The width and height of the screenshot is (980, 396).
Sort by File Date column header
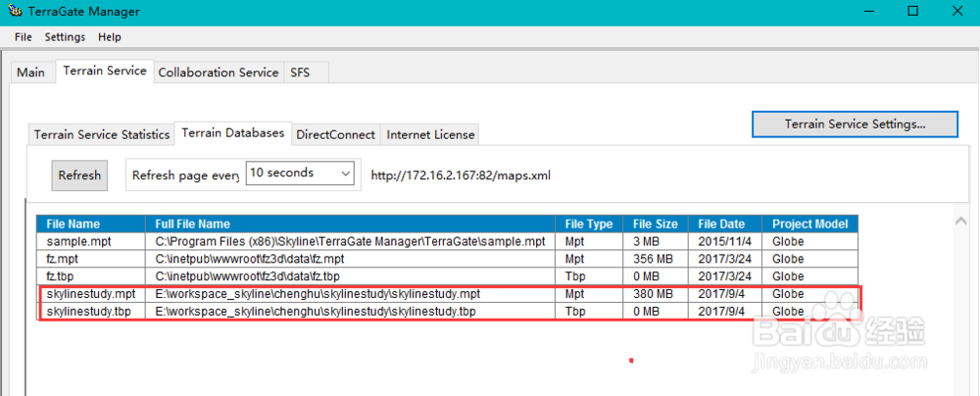point(725,223)
